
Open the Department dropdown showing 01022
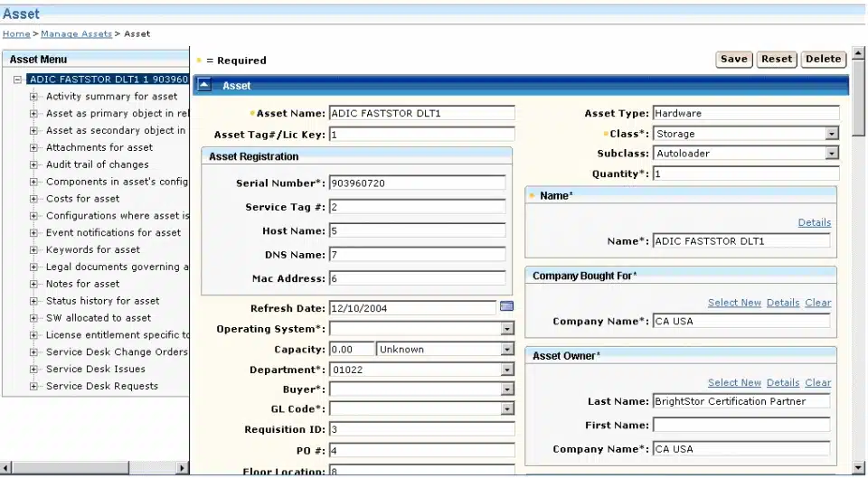507,370
